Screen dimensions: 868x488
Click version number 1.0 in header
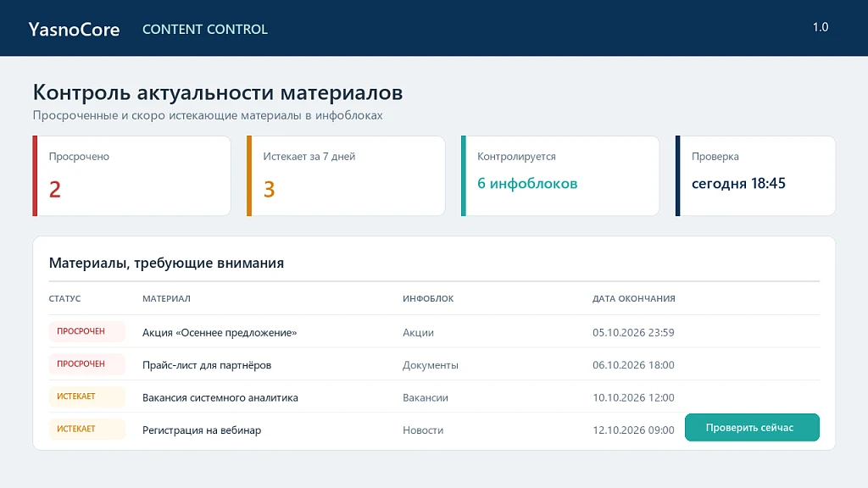tap(821, 27)
